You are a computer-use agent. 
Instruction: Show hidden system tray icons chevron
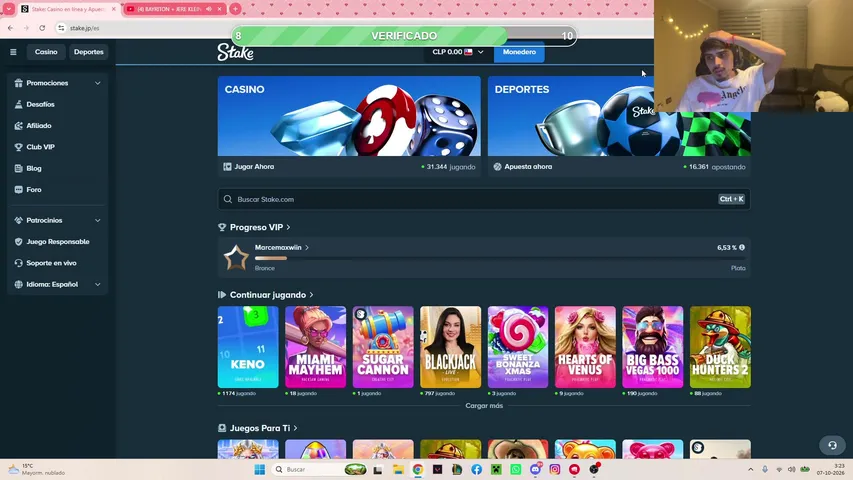pos(751,469)
